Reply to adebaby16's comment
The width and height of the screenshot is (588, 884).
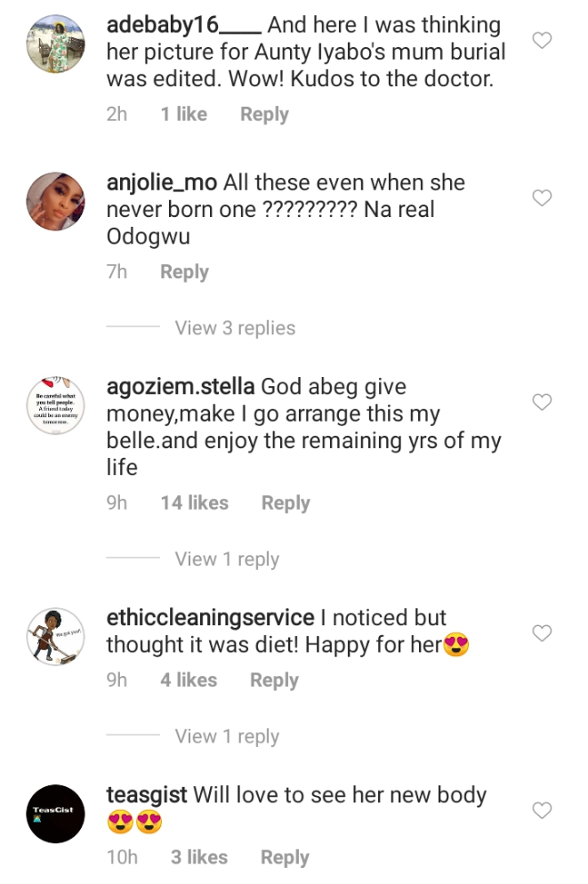click(264, 115)
